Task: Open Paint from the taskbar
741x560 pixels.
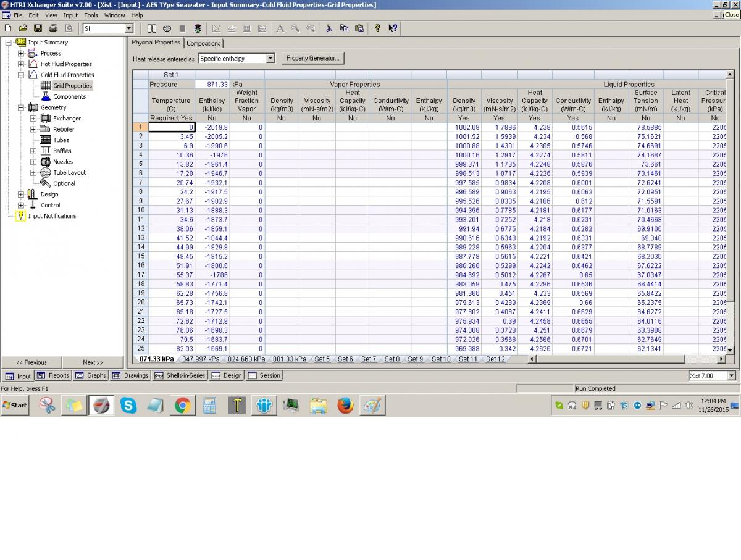Action: pos(372,406)
